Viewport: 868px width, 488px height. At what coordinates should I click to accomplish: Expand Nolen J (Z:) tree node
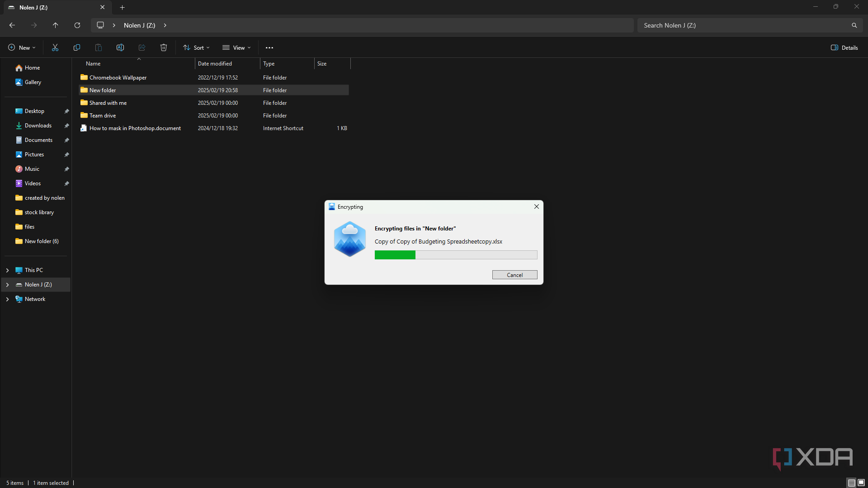click(x=8, y=285)
